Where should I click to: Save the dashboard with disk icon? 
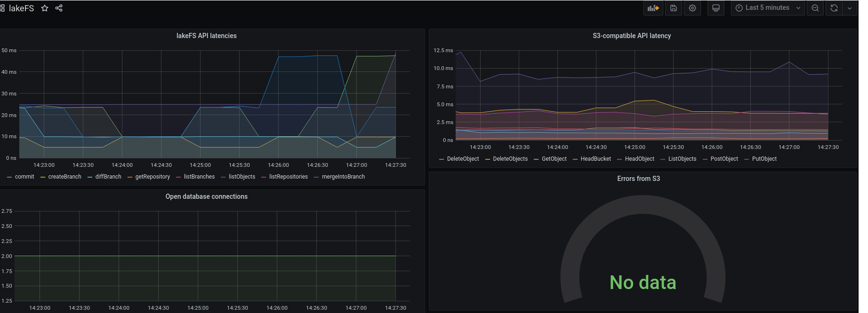coord(674,8)
